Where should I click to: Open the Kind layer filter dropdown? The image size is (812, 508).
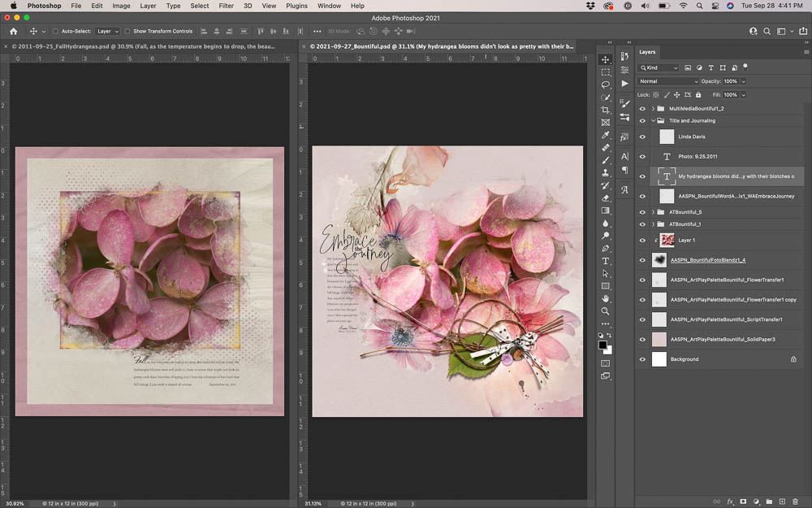659,68
